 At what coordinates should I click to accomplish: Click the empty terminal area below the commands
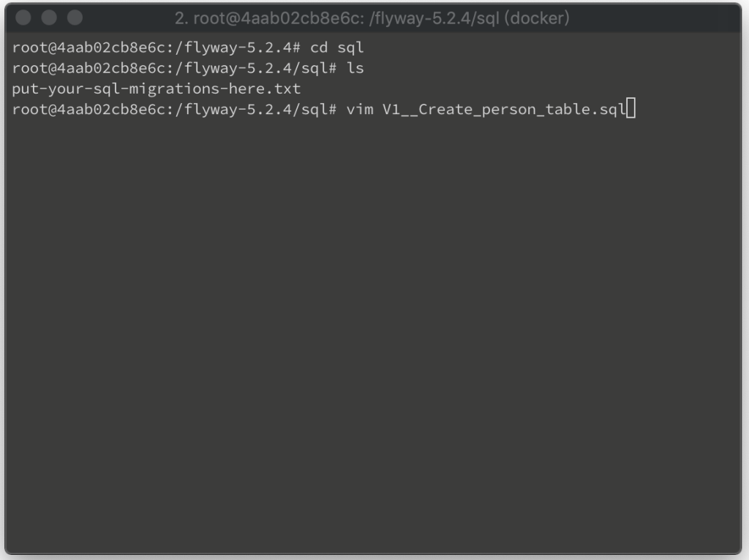(372, 334)
